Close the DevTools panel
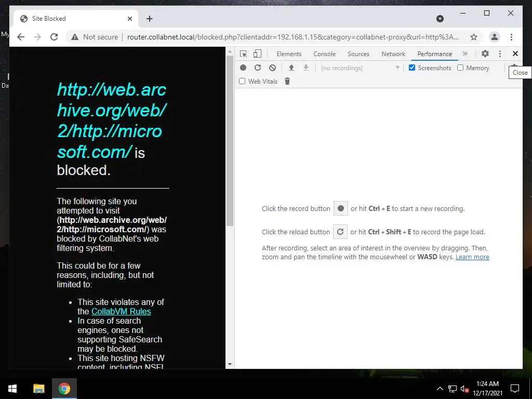Image resolution: width=532 pixels, height=399 pixels. (x=515, y=54)
